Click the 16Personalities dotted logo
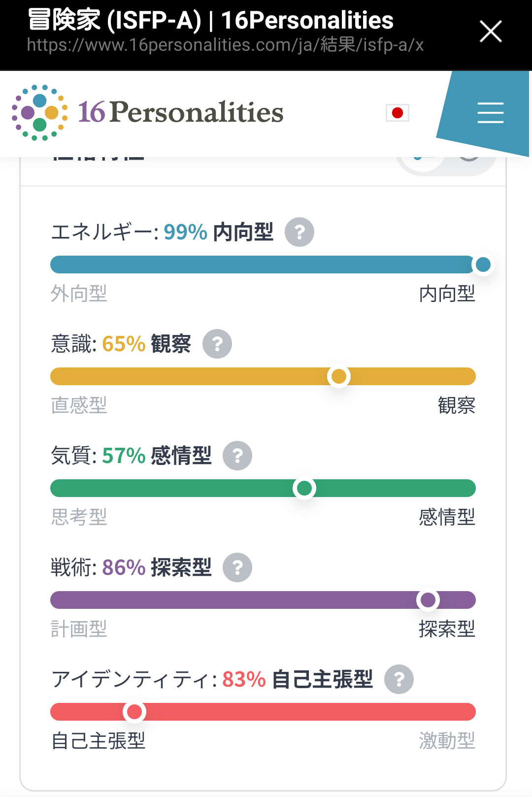The width and height of the screenshot is (532, 797). pyautogui.click(x=39, y=113)
